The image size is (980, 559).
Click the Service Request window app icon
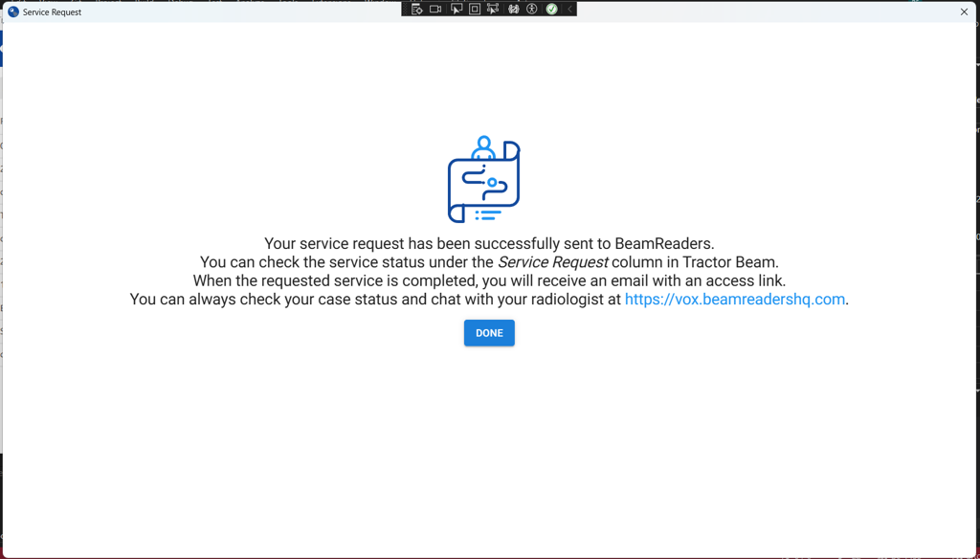point(13,11)
